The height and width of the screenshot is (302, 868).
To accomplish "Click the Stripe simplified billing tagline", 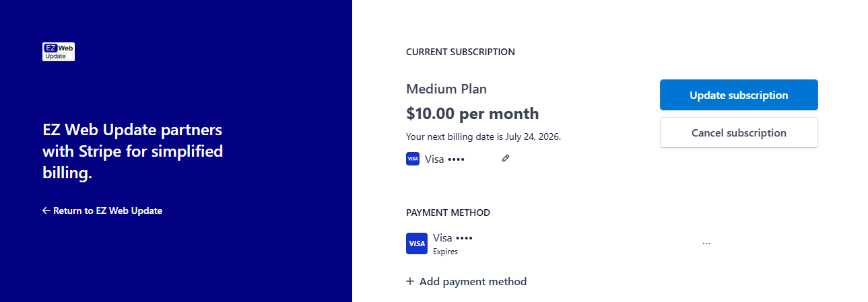I will pyautogui.click(x=133, y=151).
